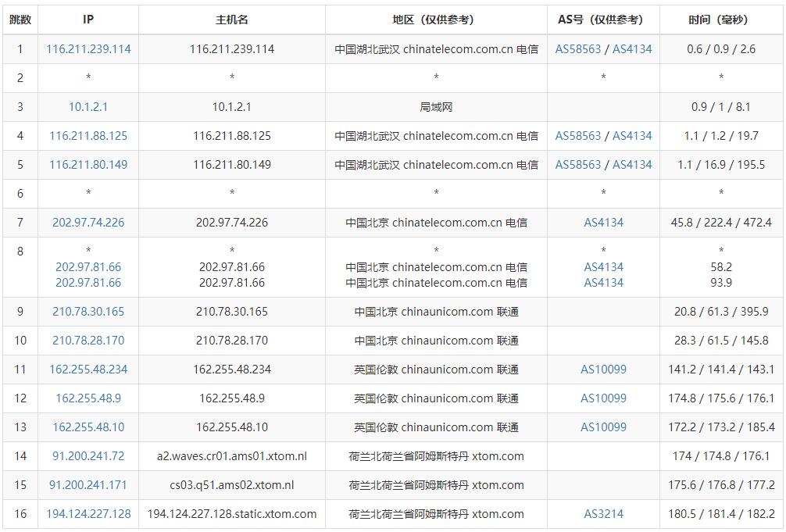Select hostname cs03.q51.ams02.xtom.nl
Image resolution: width=786 pixels, height=532 pixels.
point(231,485)
